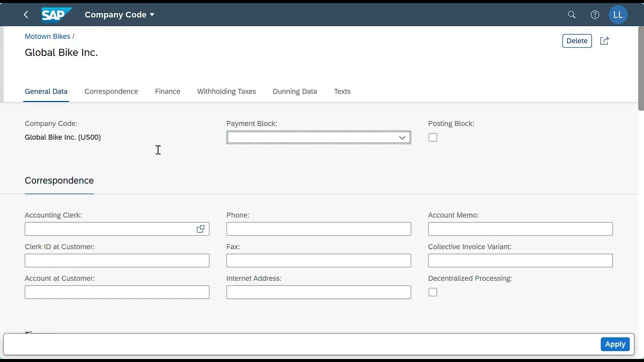Screen dimensions: 644x362
Task: Switch to the Finance tab
Action: point(168,92)
